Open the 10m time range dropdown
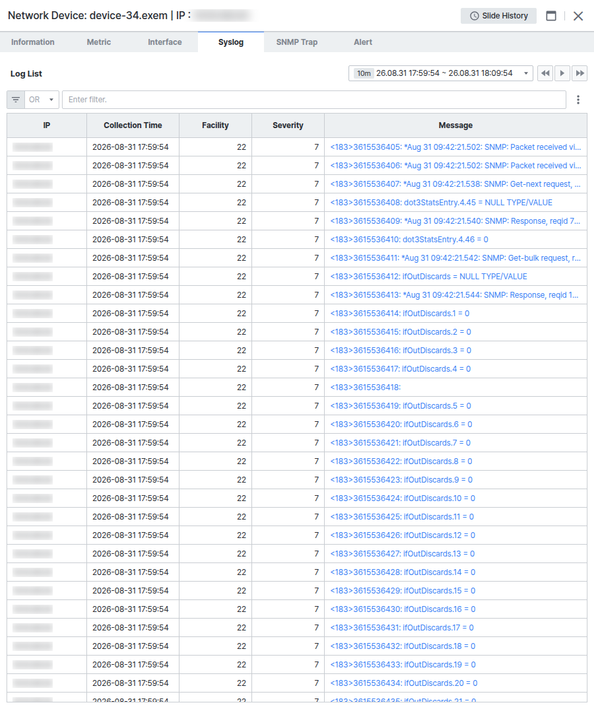594x713 pixels. click(x=440, y=73)
